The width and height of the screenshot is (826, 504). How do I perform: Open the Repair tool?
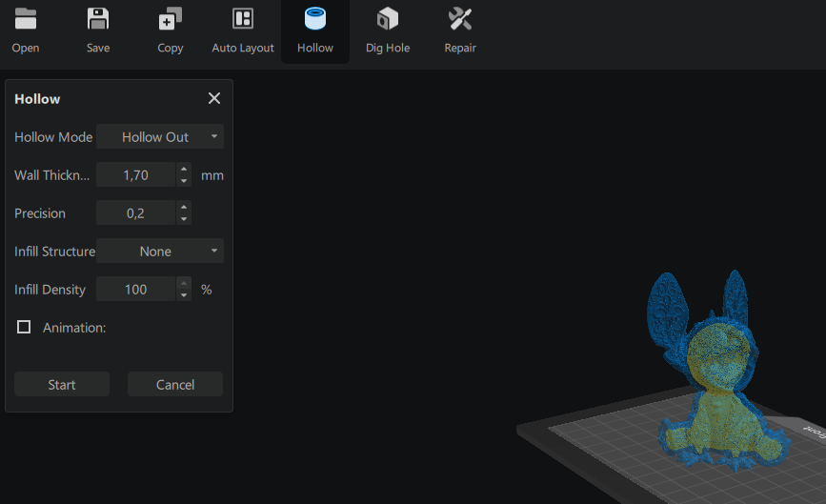(x=460, y=19)
